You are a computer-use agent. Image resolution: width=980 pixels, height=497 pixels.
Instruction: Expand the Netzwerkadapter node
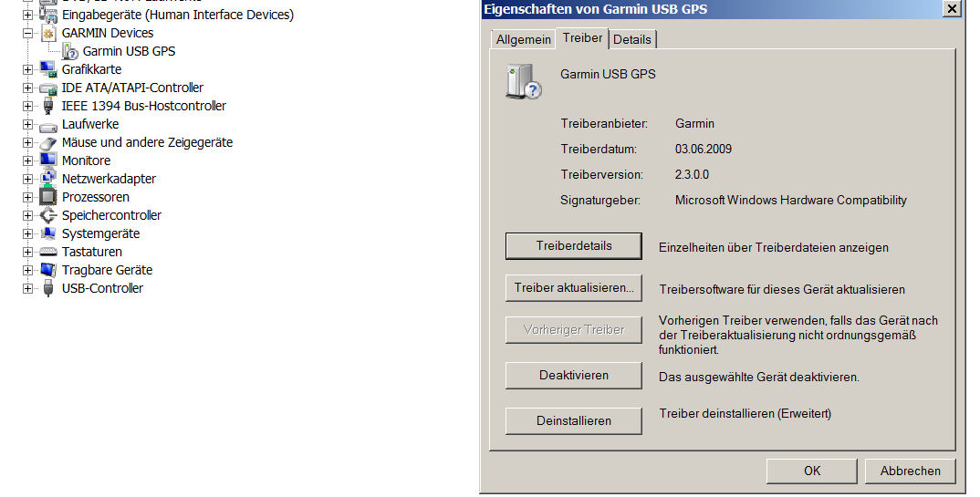coord(27,180)
